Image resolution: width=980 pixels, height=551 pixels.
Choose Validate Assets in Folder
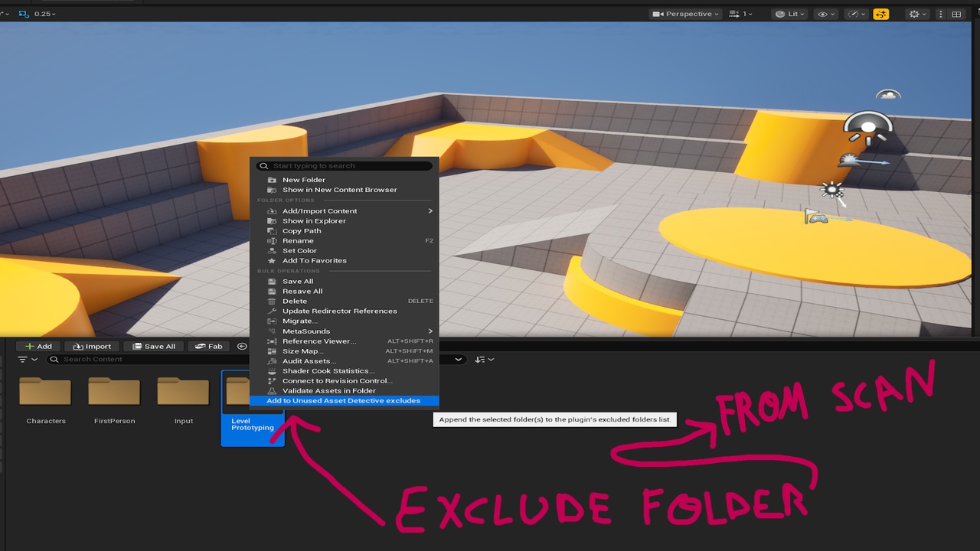click(345, 391)
